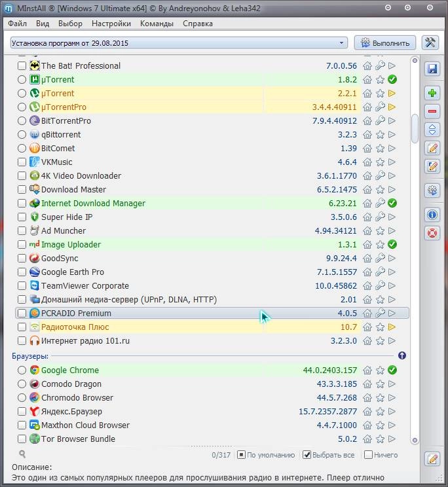Collapse the Браузеры section arrow

click(x=402, y=355)
